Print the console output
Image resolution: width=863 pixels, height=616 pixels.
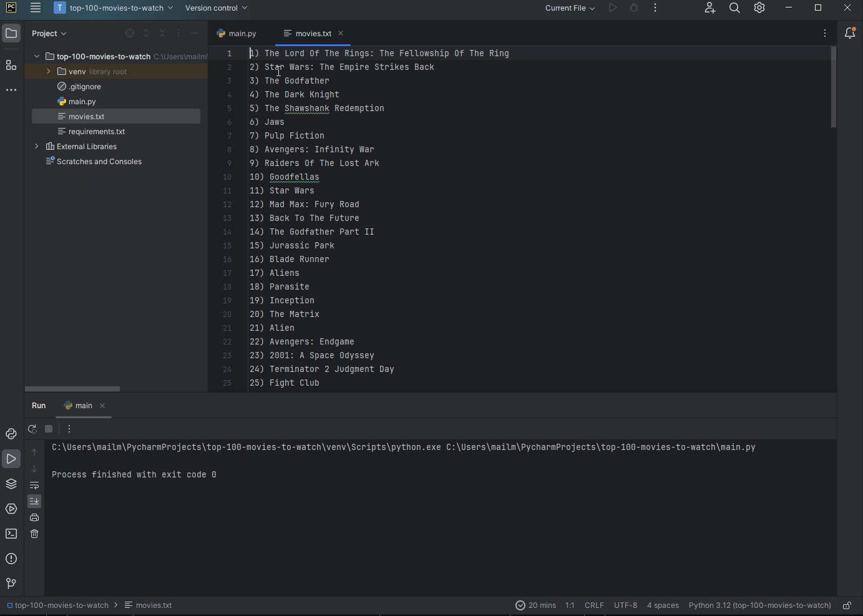(x=34, y=518)
